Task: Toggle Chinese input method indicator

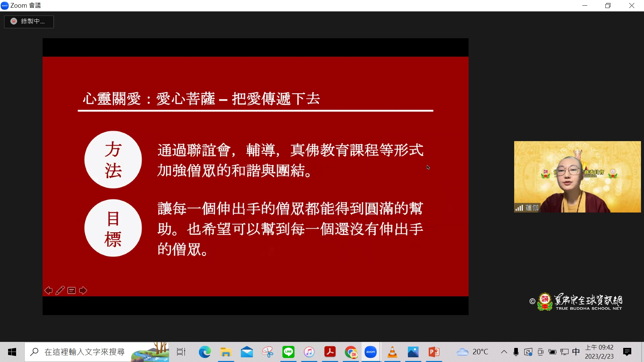Action: pos(576,352)
